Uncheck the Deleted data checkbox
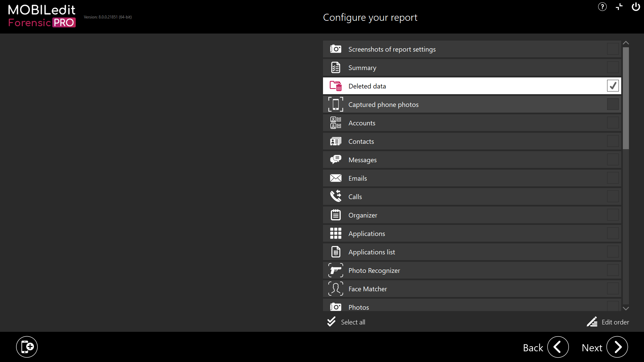 [612, 86]
